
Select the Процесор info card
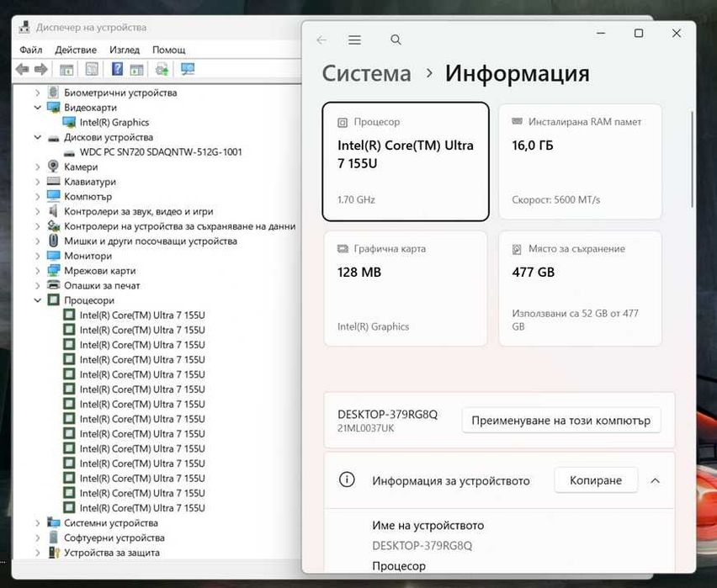pyautogui.click(x=406, y=162)
